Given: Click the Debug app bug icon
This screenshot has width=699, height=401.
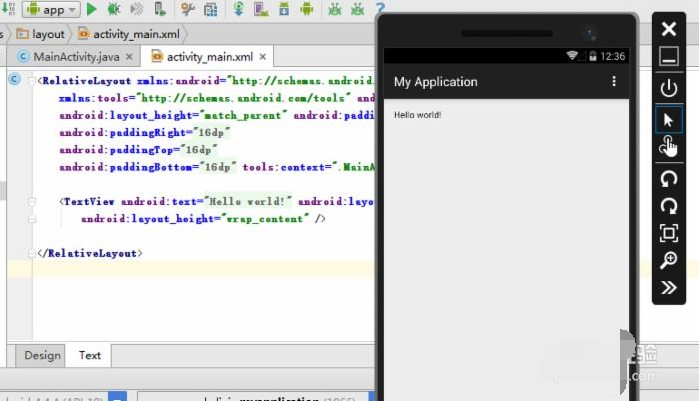Looking at the screenshot, I should tap(115, 9).
